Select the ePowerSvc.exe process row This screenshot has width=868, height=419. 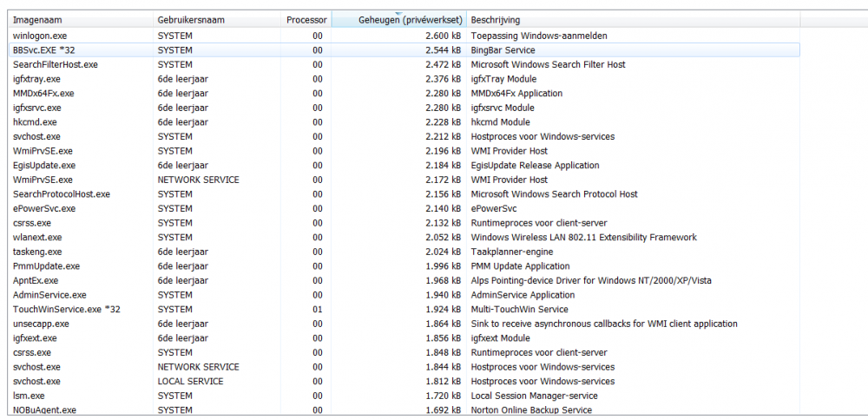point(43,209)
